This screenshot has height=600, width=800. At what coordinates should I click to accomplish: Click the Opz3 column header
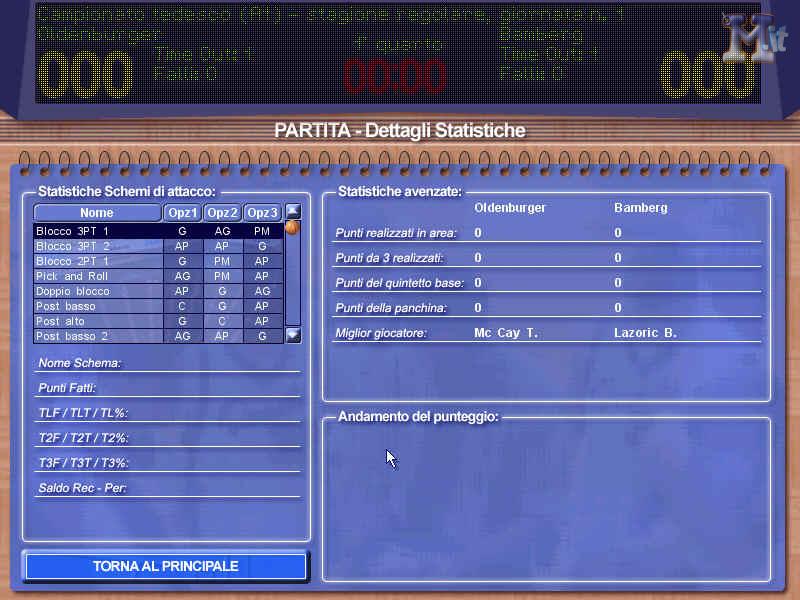coord(262,212)
